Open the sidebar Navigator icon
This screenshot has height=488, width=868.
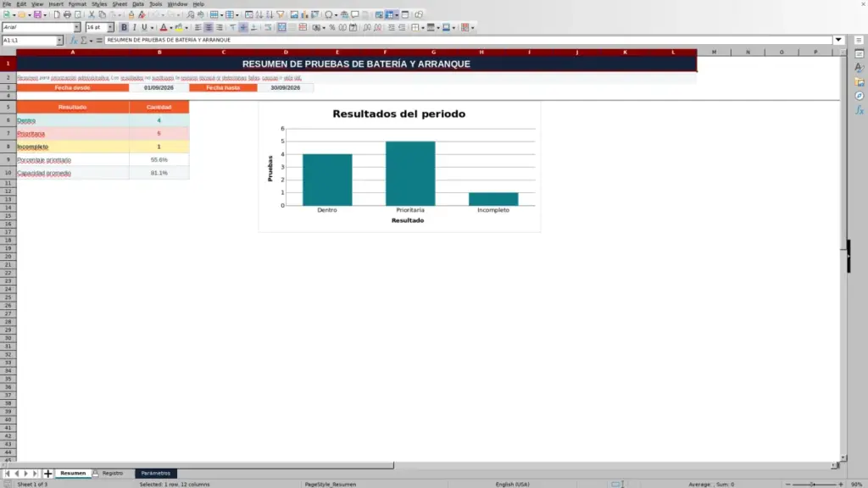click(860, 96)
